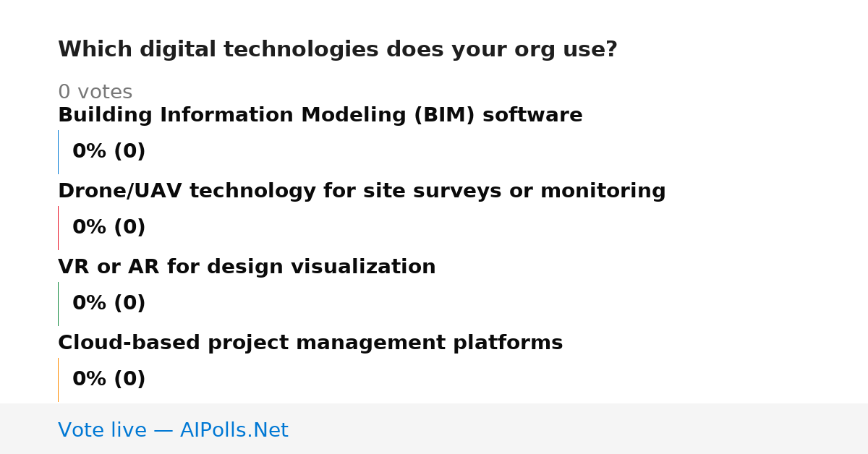Click the 0% (0) under BIM software
Image resolution: width=868 pixels, height=454 pixels.
(x=109, y=152)
